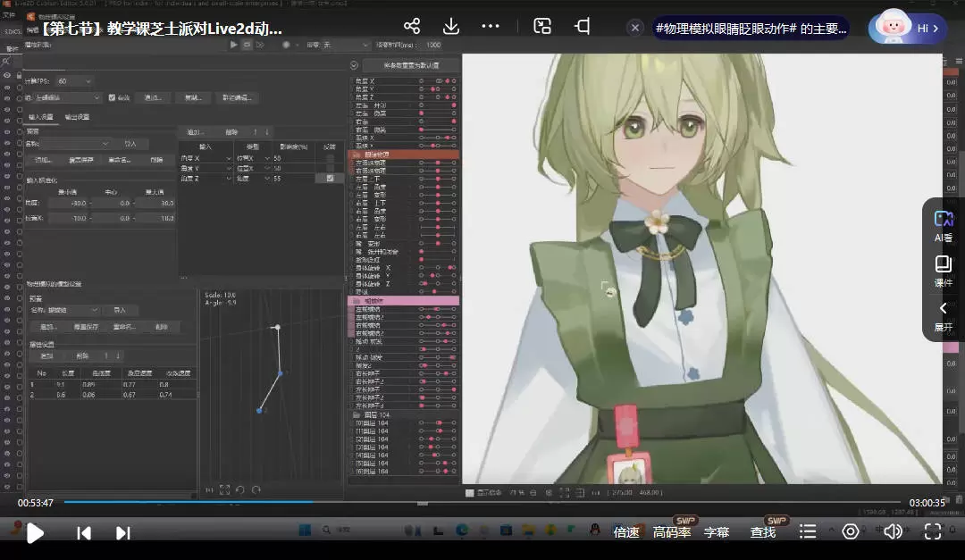Viewport: 965px width, 560px height.
Task: Click the redo arrow under the pendulum preview
Action: [x=256, y=489]
